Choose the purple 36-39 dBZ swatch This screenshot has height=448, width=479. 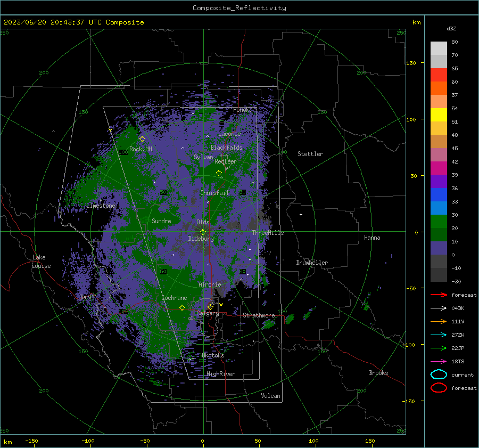click(439, 181)
